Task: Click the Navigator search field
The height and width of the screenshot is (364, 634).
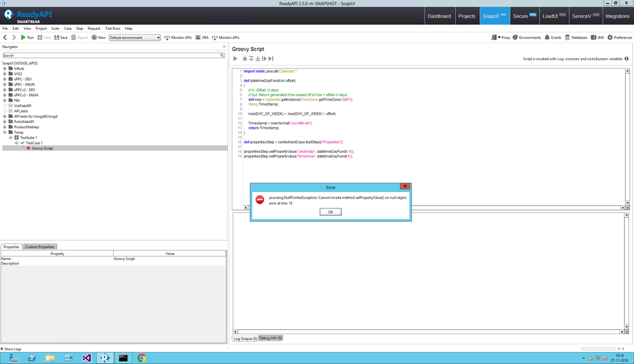Action: tap(111, 55)
